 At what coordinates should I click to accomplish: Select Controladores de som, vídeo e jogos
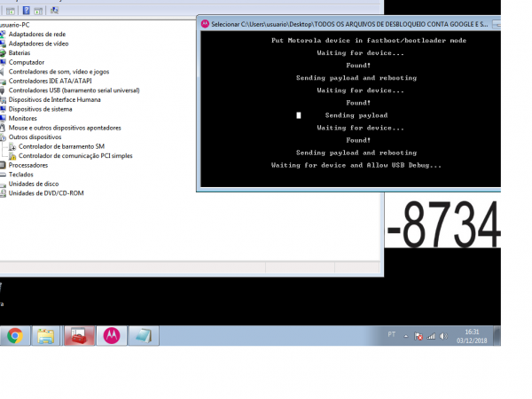tap(59, 72)
